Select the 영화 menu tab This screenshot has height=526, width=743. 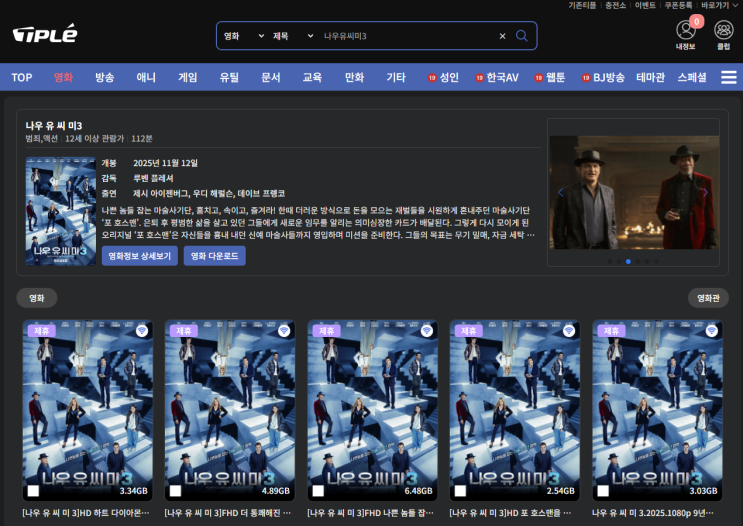click(x=63, y=77)
